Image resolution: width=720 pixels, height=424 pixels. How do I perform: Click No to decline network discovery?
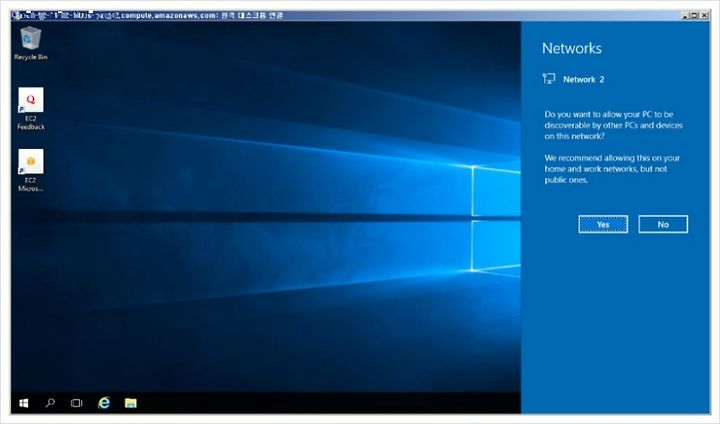pos(663,224)
